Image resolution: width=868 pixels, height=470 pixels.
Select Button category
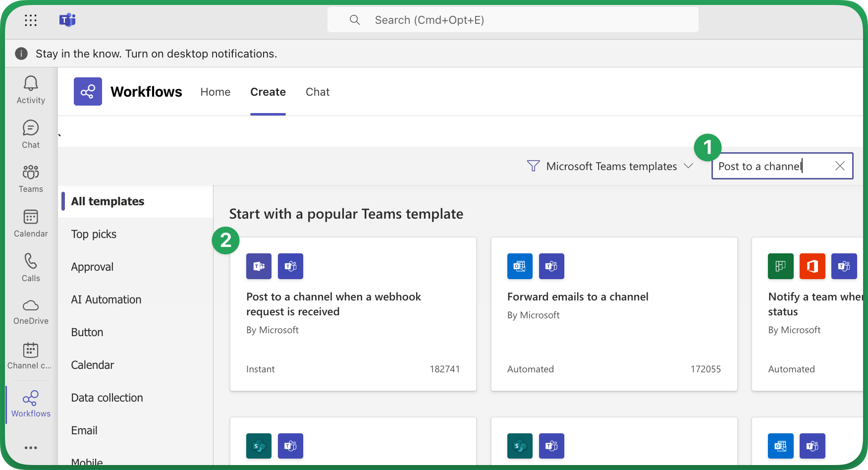(x=136, y=332)
